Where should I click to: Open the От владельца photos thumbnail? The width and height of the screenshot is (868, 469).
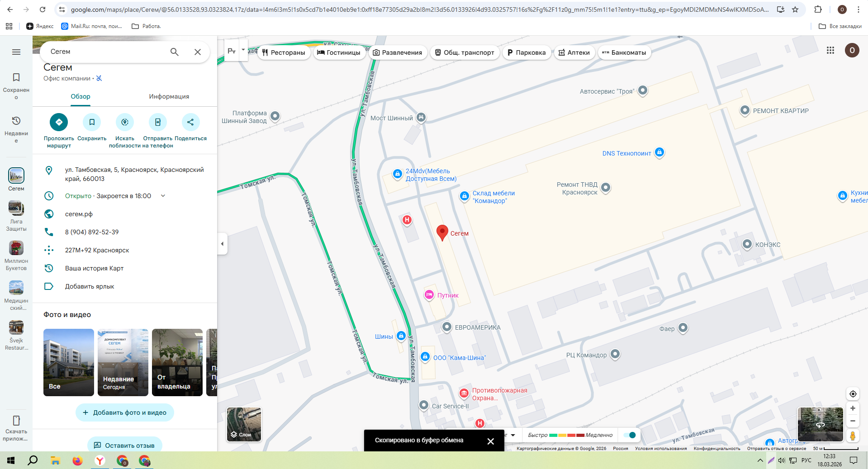[x=177, y=362]
